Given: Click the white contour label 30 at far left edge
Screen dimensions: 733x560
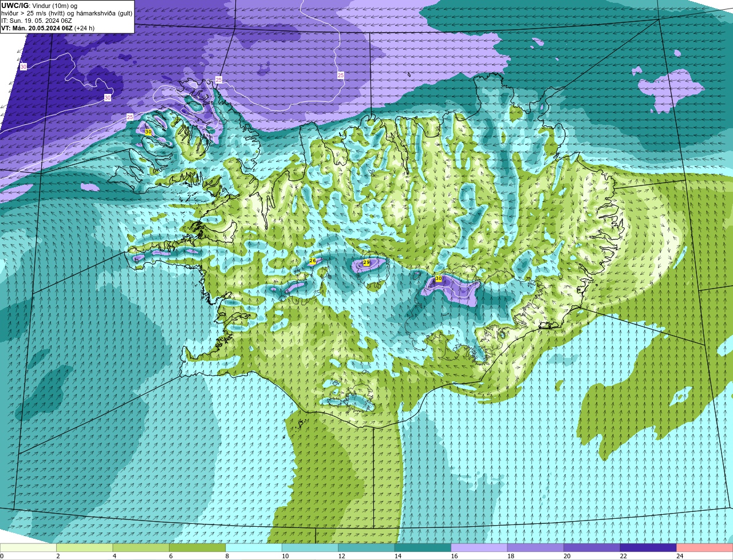Looking at the screenshot, I should 23,67.
